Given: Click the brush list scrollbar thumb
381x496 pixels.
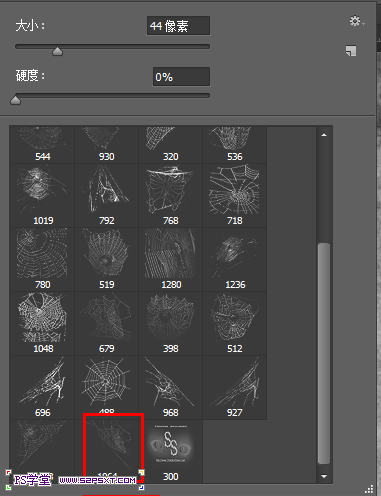Looking at the screenshot, I should click(x=324, y=353).
